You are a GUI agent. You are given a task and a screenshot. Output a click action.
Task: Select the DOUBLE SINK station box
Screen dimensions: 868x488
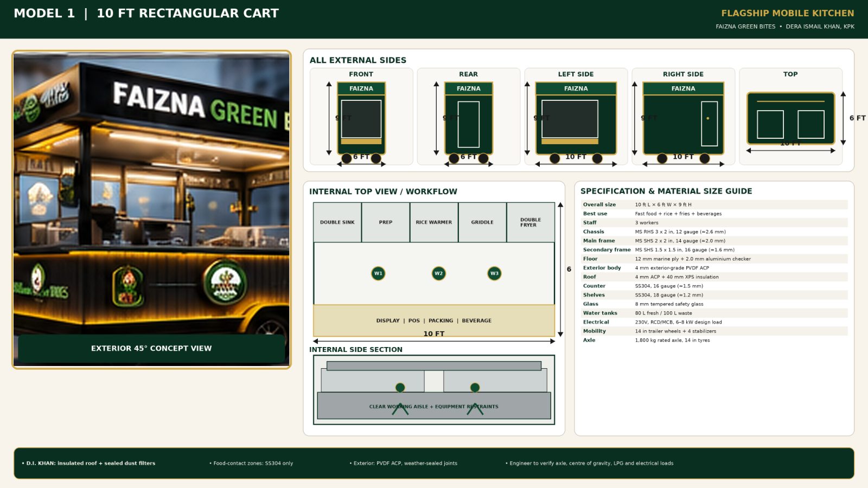(337, 222)
